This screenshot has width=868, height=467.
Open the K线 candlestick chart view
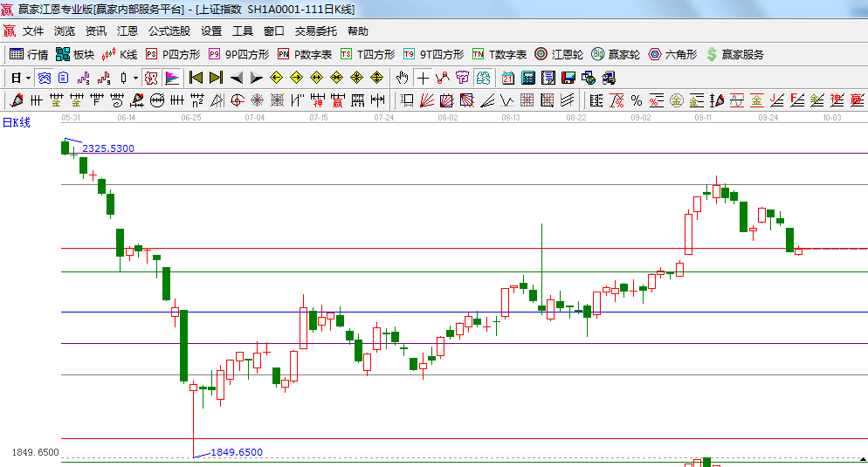(120, 54)
